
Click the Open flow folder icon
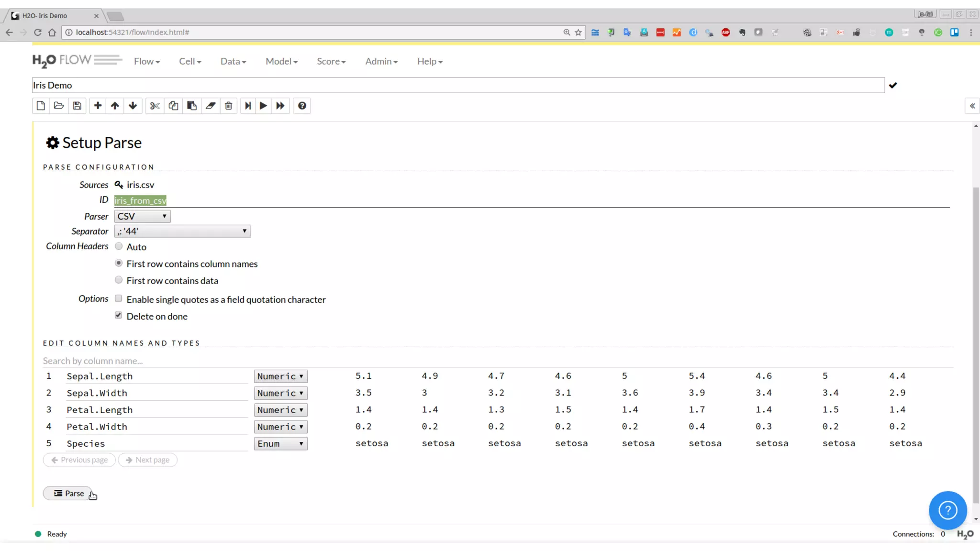click(x=59, y=106)
